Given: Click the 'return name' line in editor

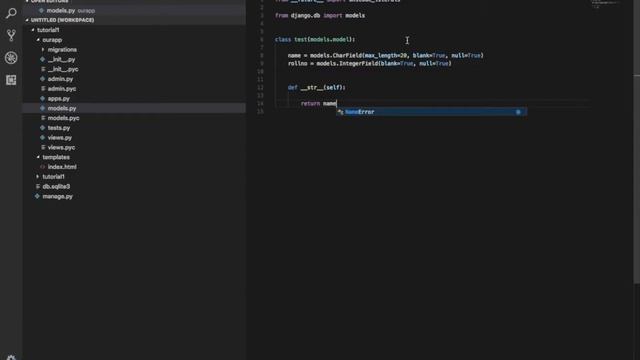Looking at the screenshot, I should [x=318, y=104].
